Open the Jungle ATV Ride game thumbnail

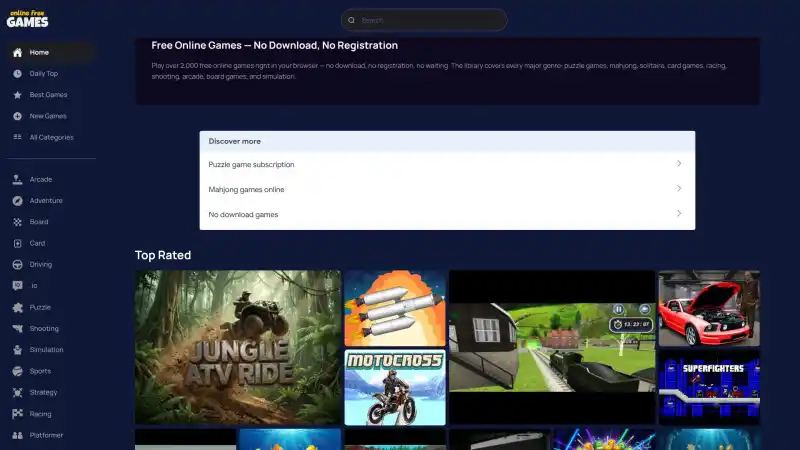pos(238,347)
